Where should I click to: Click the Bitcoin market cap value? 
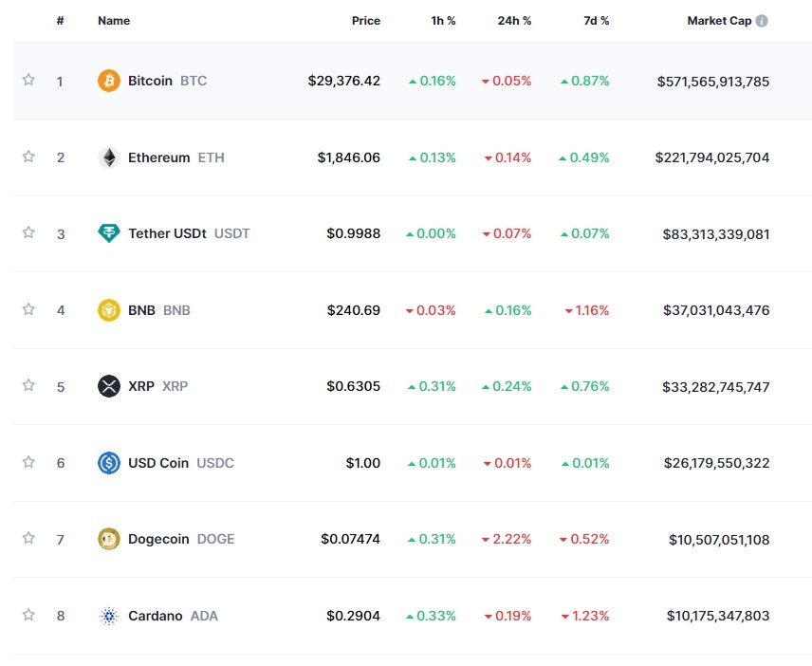click(712, 81)
